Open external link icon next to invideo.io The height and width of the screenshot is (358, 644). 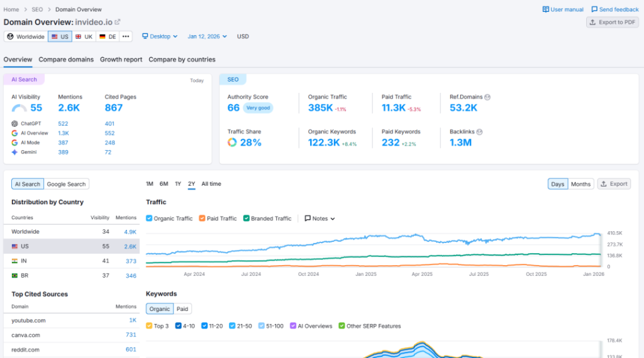[x=118, y=22]
